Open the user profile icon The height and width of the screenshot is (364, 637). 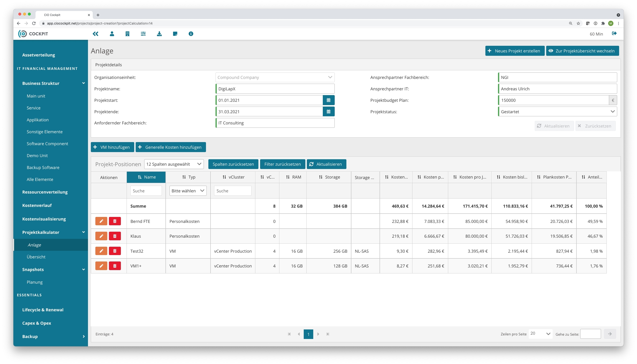click(112, 34)
